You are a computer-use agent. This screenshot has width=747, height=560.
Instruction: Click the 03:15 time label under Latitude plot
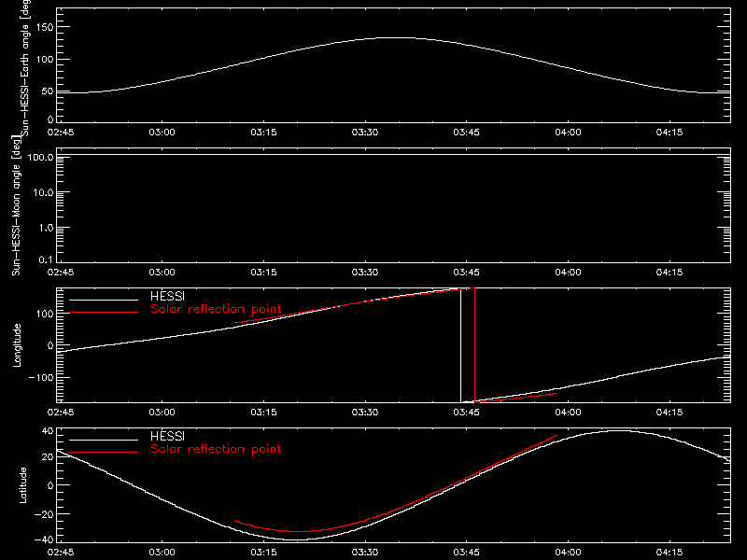pyautogui.click(x=263, y=553)
